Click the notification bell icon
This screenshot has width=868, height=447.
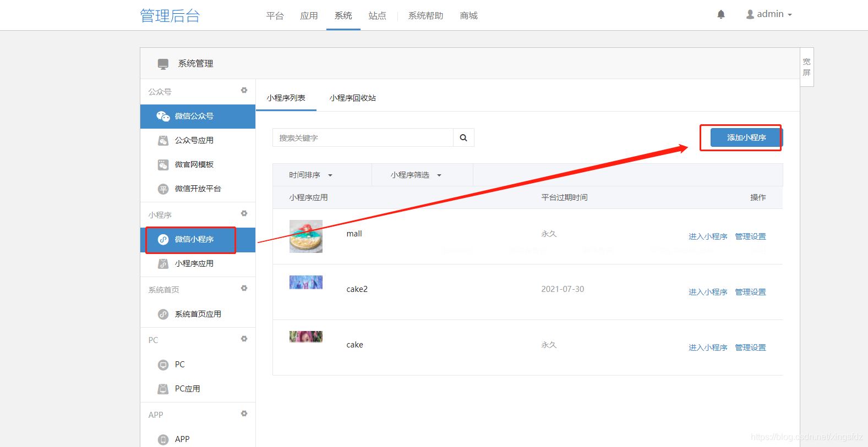[x=720, y=15]
